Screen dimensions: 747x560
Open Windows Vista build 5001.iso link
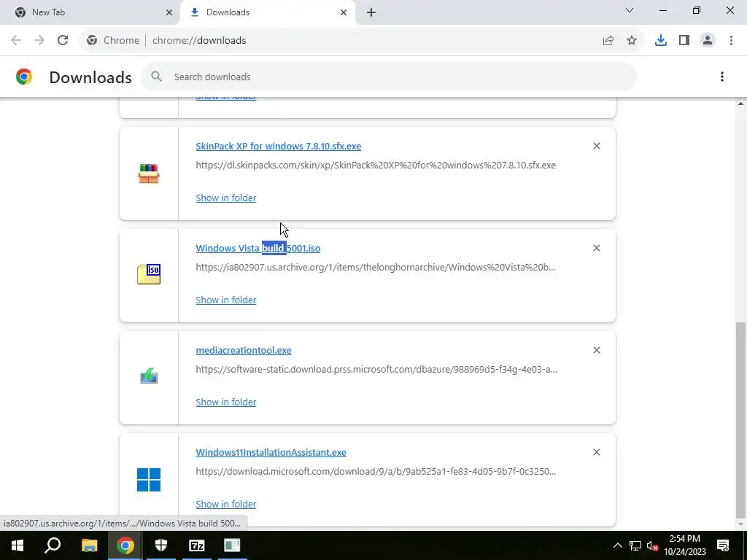point(258,248)
